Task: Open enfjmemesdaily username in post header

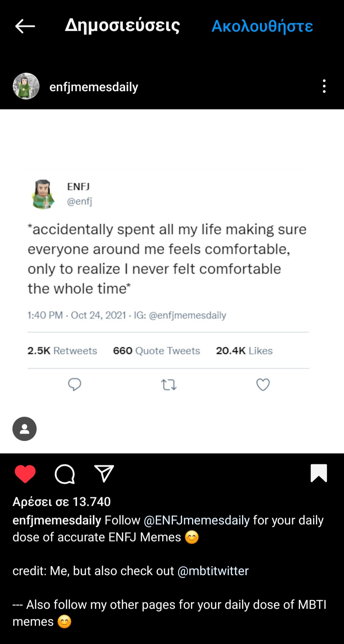Action: pyautogui.click(x=94, y=87)
